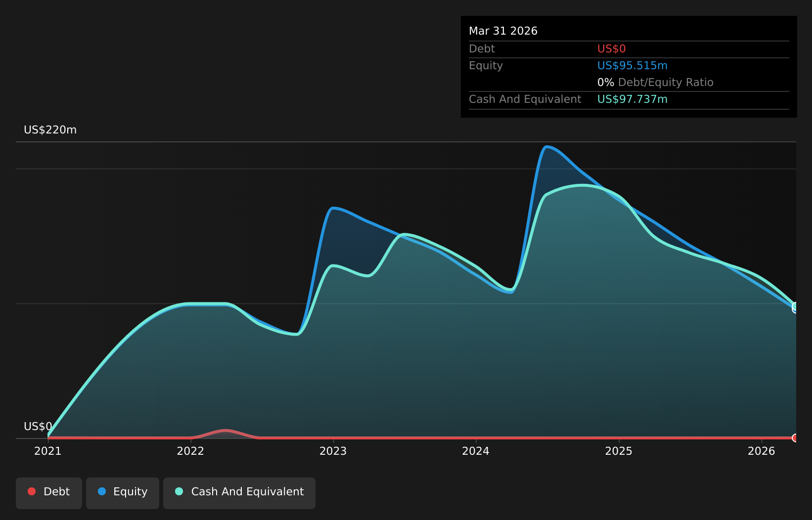Click the Mar 31 2026 tooltip date
The height and width of the screenshot is (520, 812).
pyautogui.click(x=503, y=31)
